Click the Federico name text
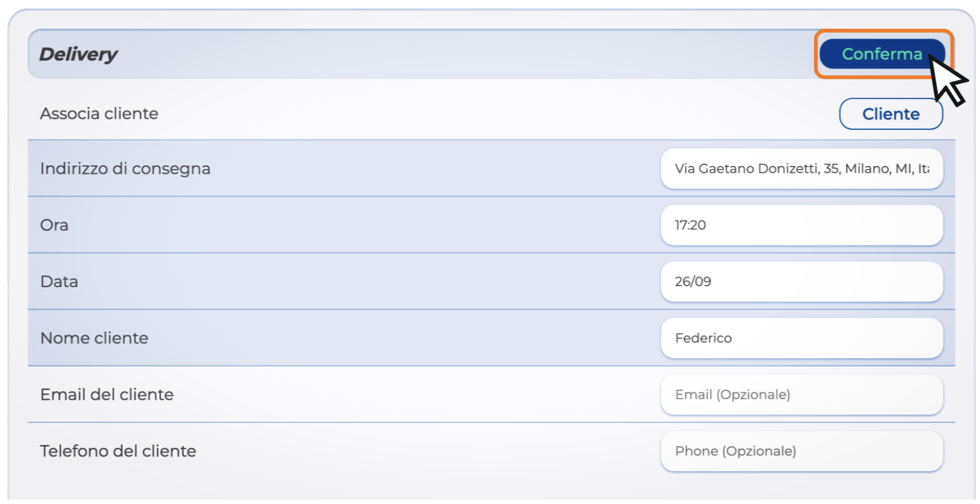Image resolution: width=980 pixels, height=504 pixels. (x=703, y=338)
